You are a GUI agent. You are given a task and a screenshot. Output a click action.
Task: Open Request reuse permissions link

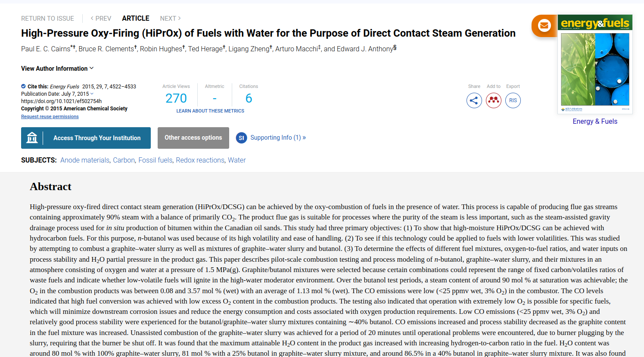(50, 116)
